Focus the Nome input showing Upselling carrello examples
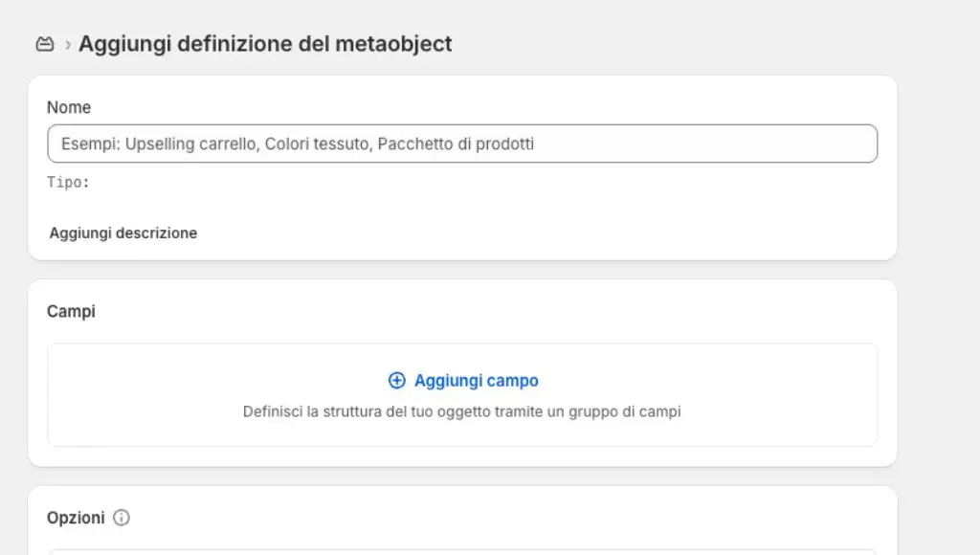The width and height of the screenshot is (980, 555). coord(462,143)
